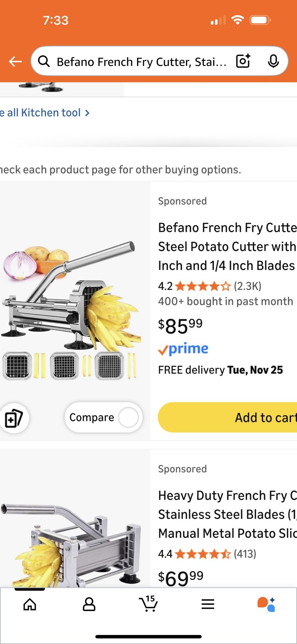Open the Befano French Fry Cutter title
The width and height of the screenshot is (297, 644).
pos(227,247)
